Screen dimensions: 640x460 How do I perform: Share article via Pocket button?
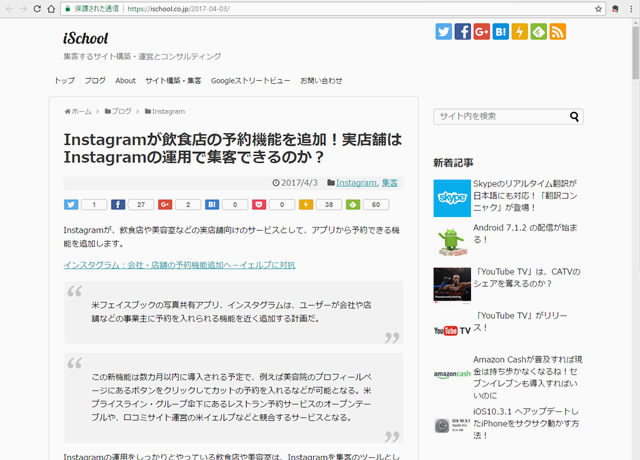(260, 205)
